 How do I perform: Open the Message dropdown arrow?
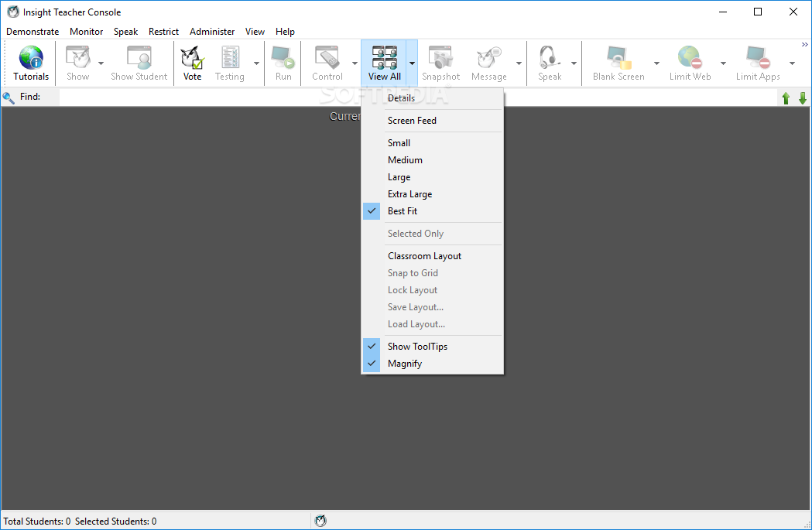(519, 63)
